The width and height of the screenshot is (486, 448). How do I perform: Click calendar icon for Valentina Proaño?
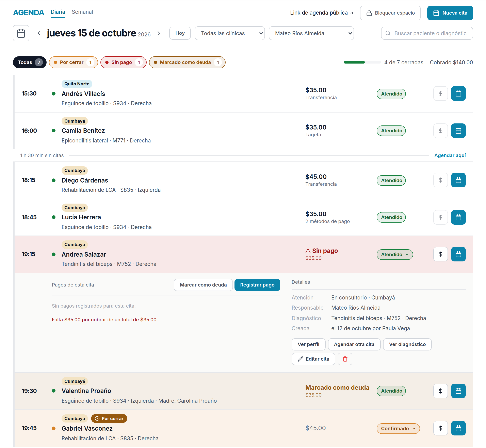458,391
